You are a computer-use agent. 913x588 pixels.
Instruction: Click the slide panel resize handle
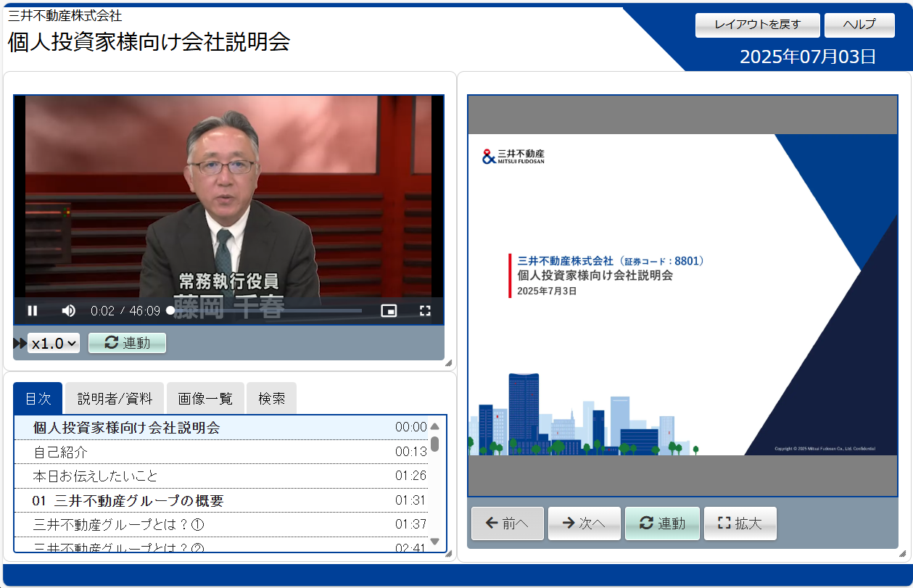click(902, 553)
